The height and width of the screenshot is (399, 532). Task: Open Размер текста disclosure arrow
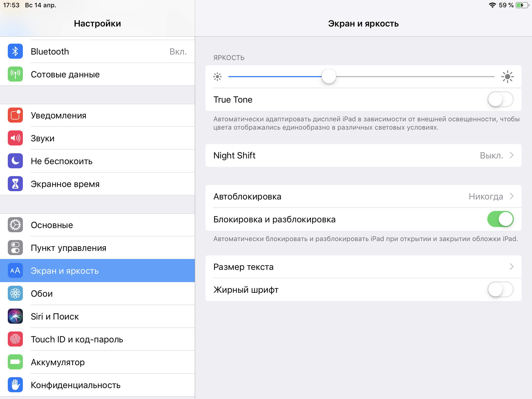511,267
